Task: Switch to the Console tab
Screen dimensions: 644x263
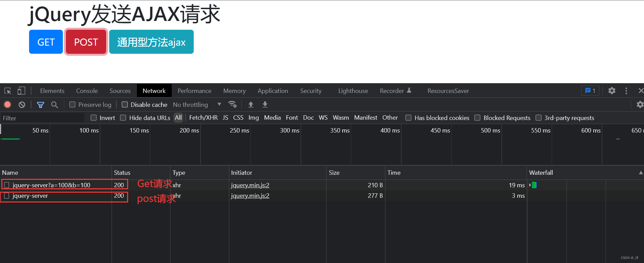Action: tap(87, 91)
